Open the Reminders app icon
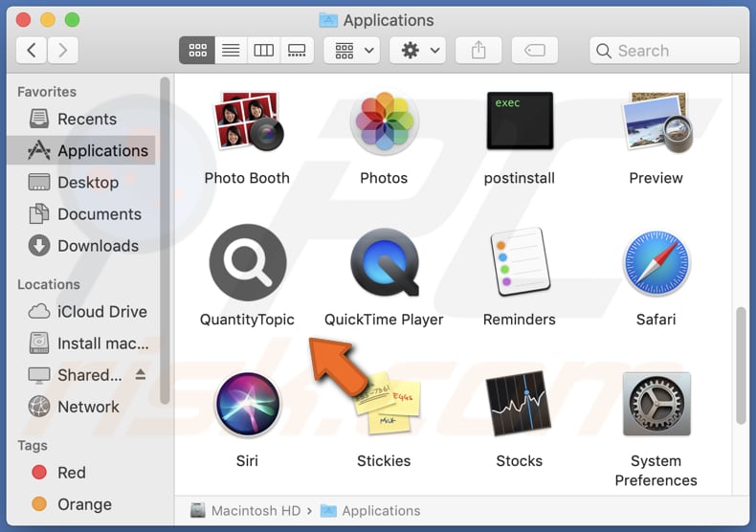This screenshot has height=532, width=756. [x=520, y=262]
